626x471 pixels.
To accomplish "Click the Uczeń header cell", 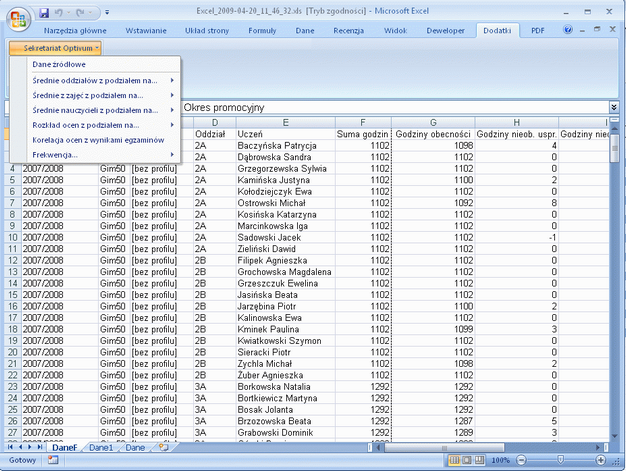I will point(285,134).
